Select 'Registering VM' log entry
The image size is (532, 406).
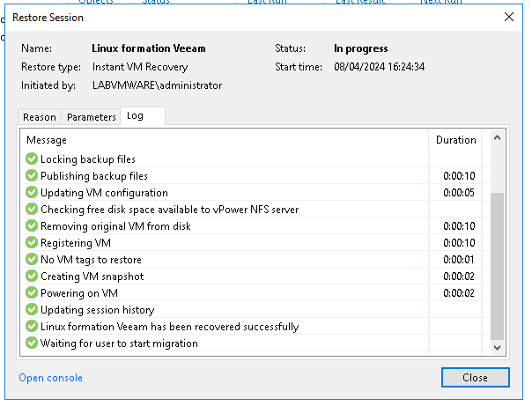[x=76, y=243]
